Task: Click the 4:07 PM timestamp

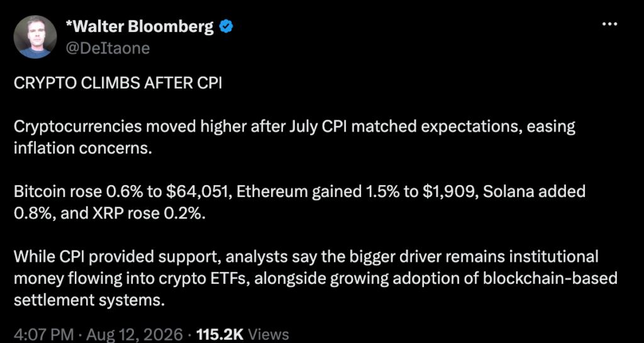Action: [44, 334]
